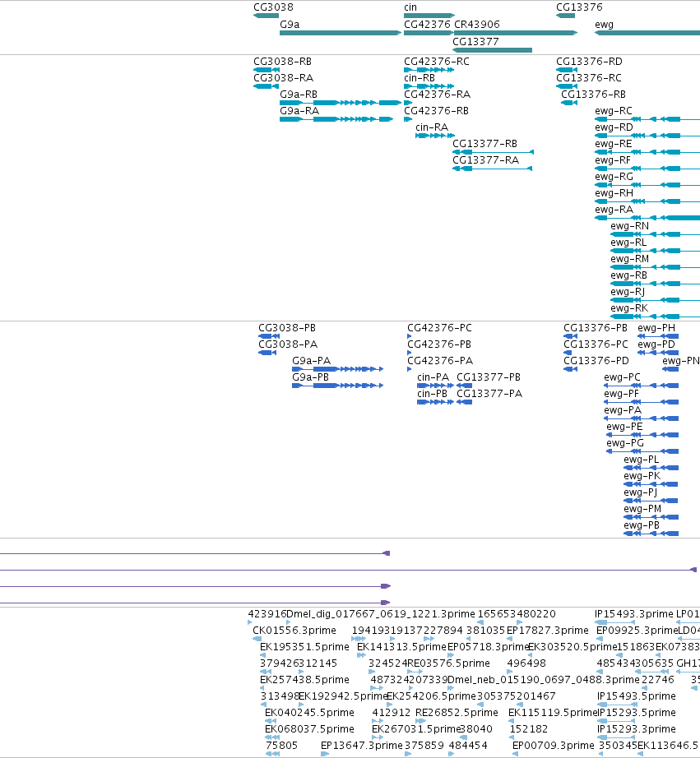
Task: Open transcript CG13376-RB
Action: [x=593, y=95]
